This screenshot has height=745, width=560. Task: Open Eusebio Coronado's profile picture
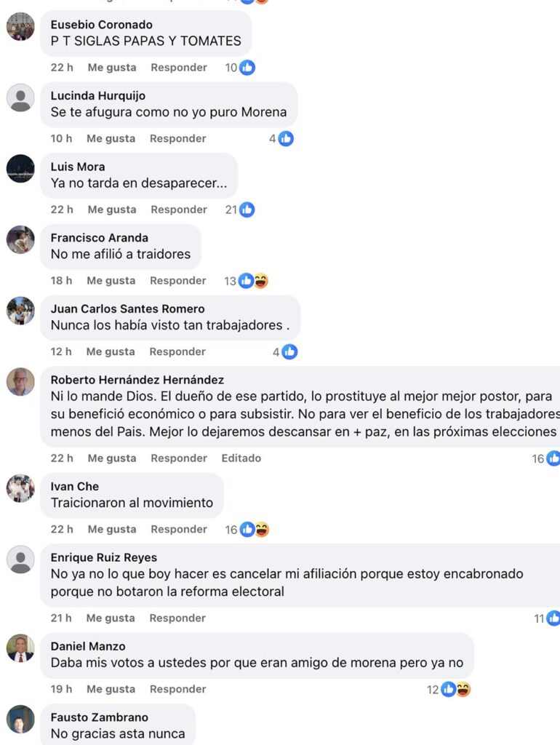coord(20,27)
